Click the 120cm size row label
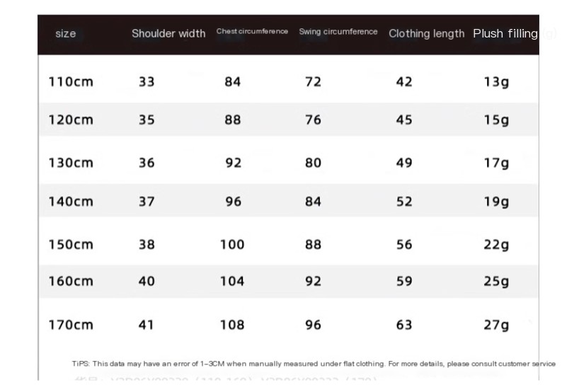Image resolution: width=562 pixels, height=392 pixels. 71,120
